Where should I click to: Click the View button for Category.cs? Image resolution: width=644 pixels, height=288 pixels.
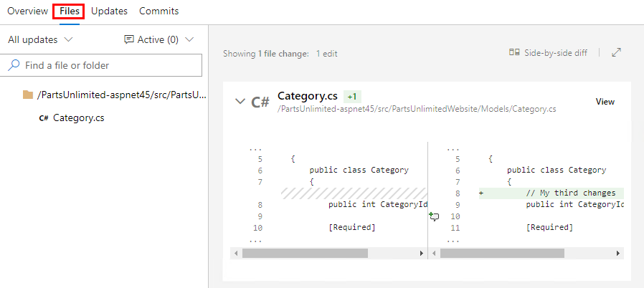coord(605,102)
